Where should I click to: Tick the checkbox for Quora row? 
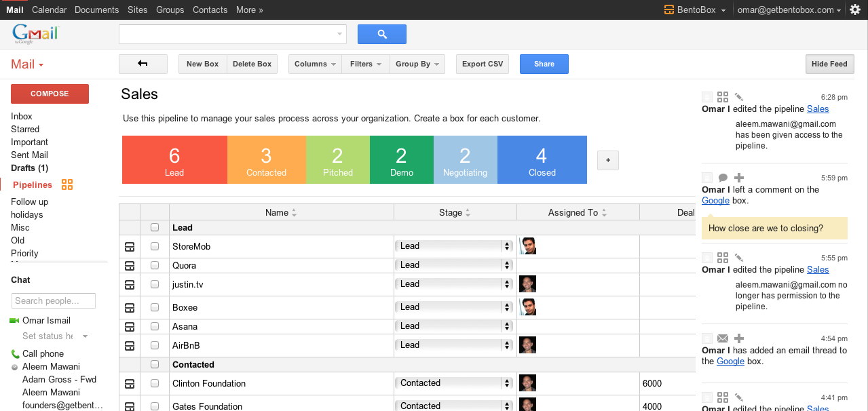pyautogui.click(x=155, y=265)
